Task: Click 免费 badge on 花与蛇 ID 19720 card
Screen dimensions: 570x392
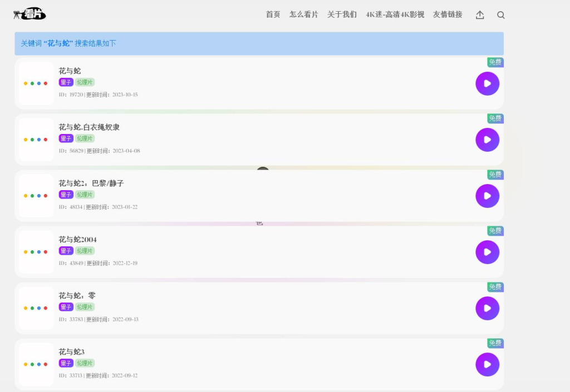Action: click(x=495, y=62)
